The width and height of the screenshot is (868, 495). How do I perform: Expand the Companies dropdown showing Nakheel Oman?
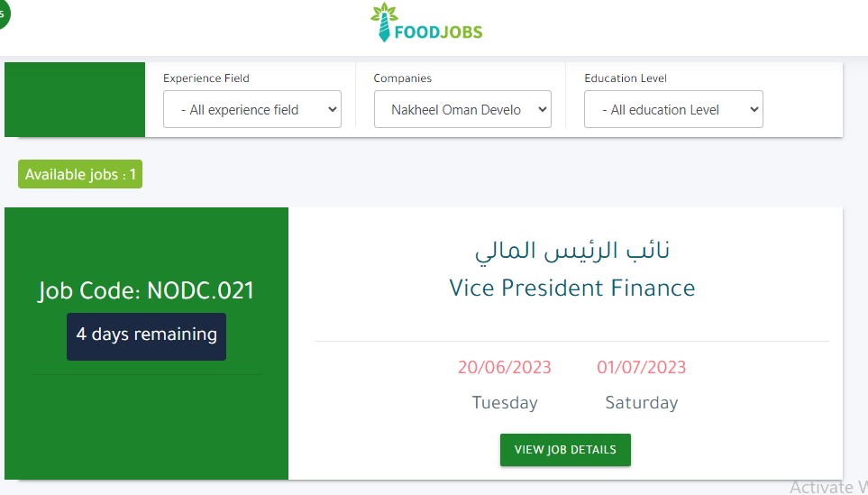coord(462,109)
